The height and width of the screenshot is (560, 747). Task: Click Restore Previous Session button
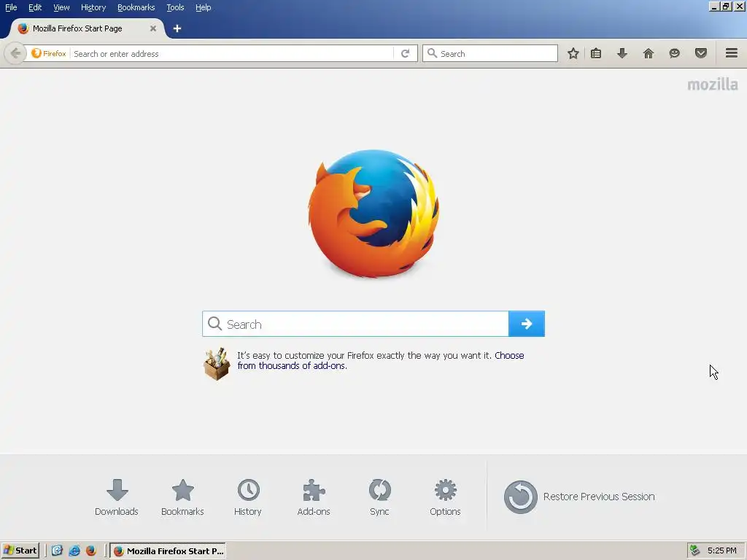point(579,497)
